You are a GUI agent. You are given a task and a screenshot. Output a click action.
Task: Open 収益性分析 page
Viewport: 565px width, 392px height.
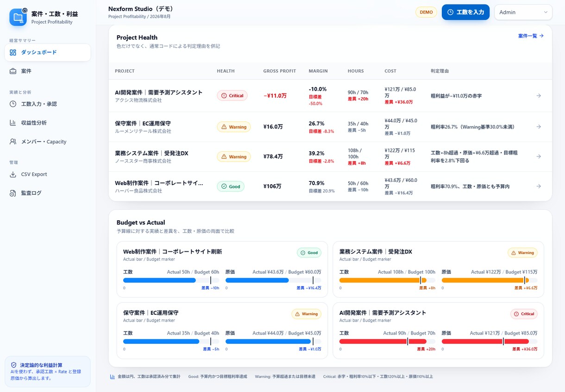(48, 123)
